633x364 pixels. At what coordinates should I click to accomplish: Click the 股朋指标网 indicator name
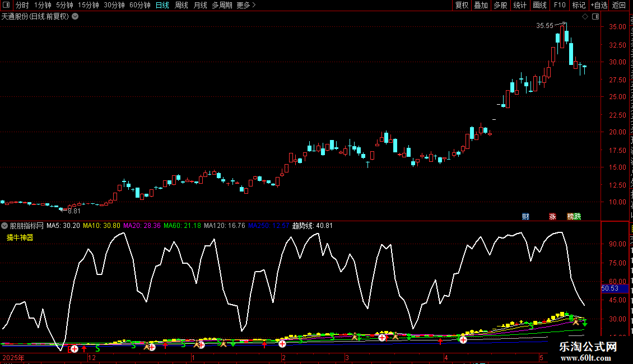[27, 226]
